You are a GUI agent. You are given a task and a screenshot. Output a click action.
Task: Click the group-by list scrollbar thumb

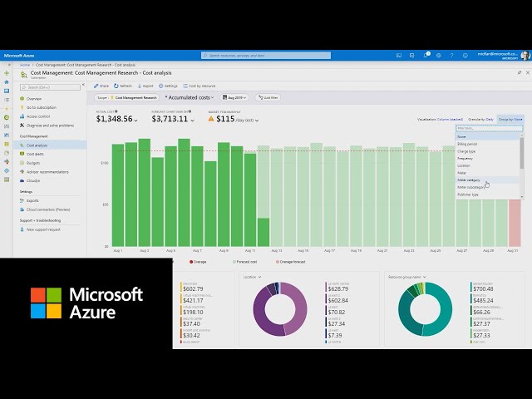tap(521, 153)
